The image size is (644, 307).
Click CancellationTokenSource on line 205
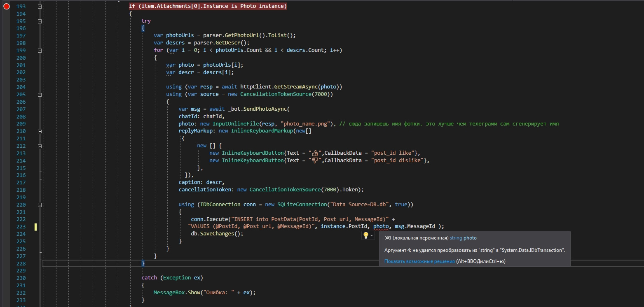[276, 94]
